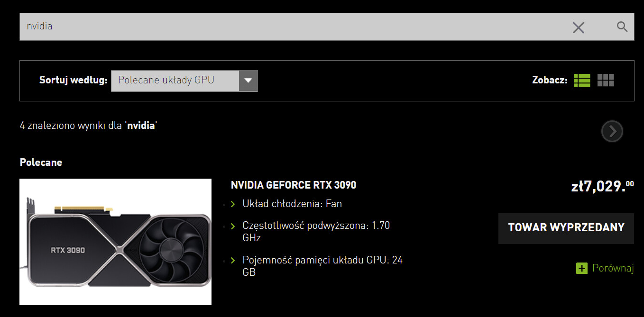The image size is (644, 317).
Task: Click the TOWAR WYPRZEDANY button
Action: 566,228
